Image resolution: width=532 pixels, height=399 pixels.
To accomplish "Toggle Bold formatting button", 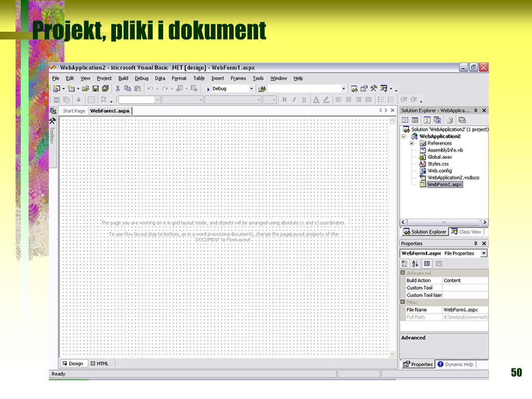I will tap(284, 100).
